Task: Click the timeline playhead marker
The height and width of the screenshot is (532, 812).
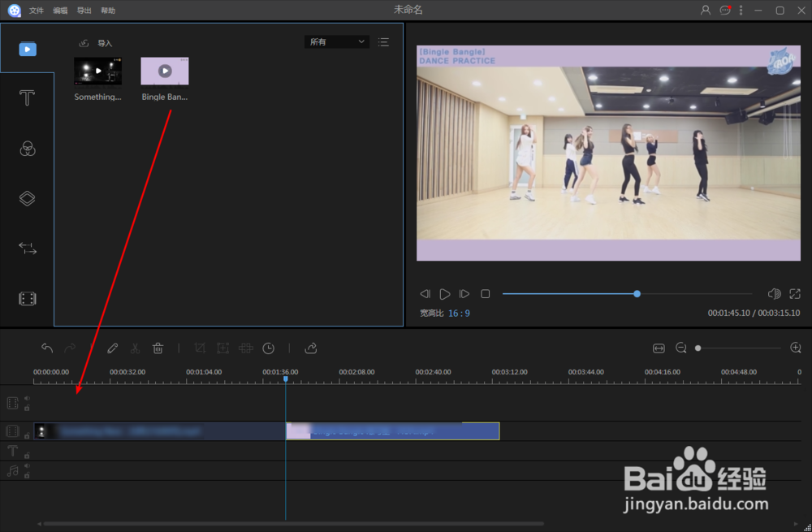Action: [x=285, y=379]
